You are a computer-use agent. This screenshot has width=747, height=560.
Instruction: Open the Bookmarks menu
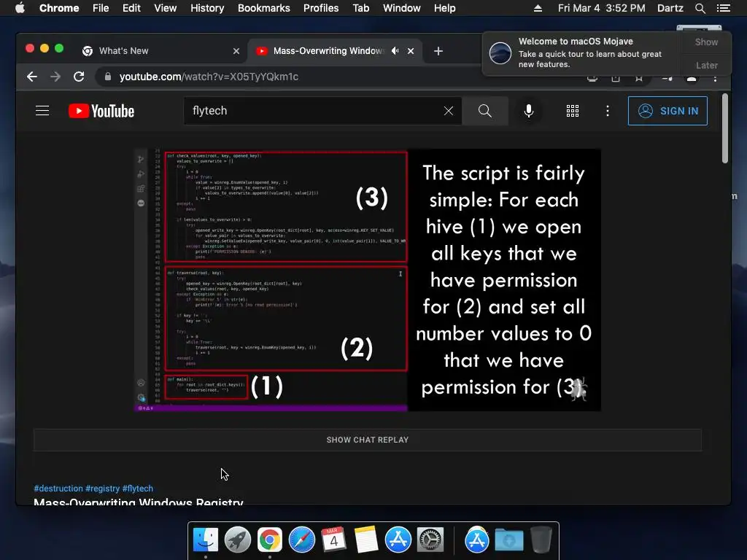tap(264, 8)
